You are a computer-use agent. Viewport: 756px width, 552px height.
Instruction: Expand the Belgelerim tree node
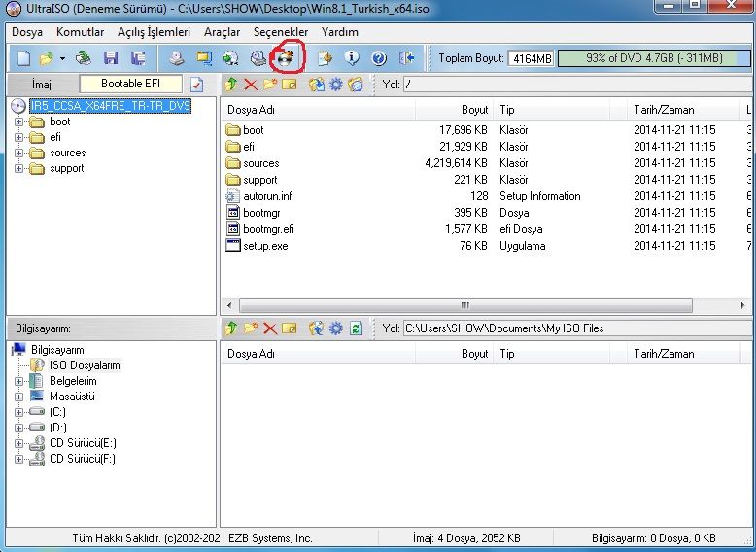tap(18, 381)
